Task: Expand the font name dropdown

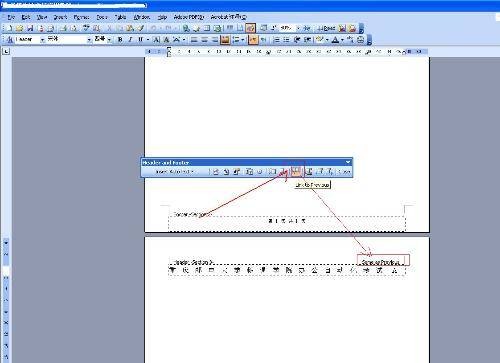Action: pyautogui.click(x=89, y=40)
